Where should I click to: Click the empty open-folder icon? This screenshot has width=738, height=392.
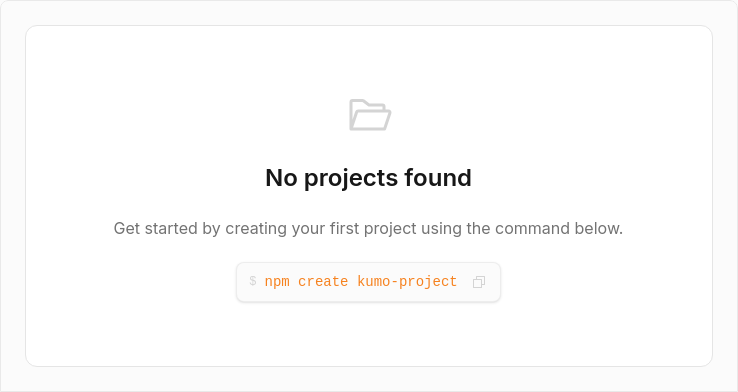point(369,115)
